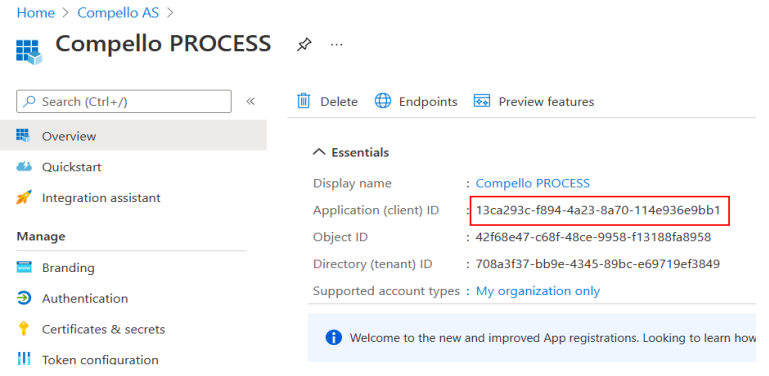Click the Search (Ctrl+/) input field
This screenshot has width=769, height=376.
pyautogui.click(x=124, y=101)
